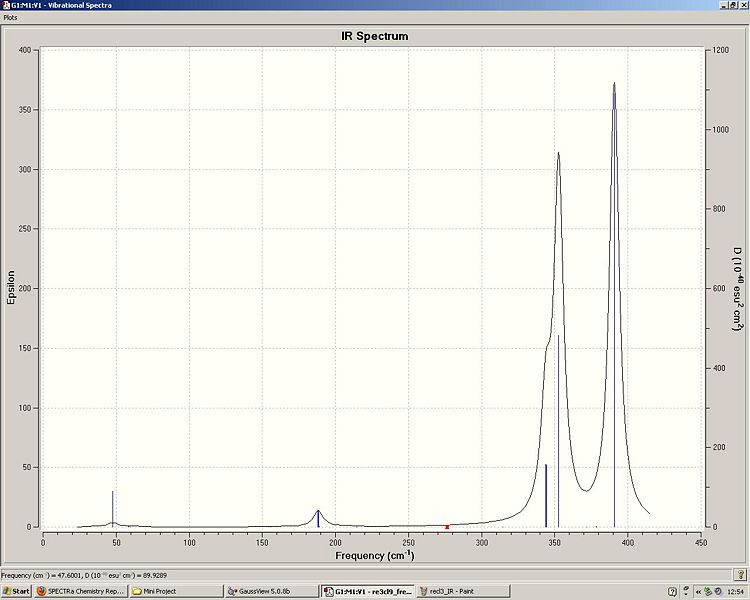This screenshot has height=600, width=750.
Task: Restore down the Vibrational Spectra window
Action: tap(733, 5)
